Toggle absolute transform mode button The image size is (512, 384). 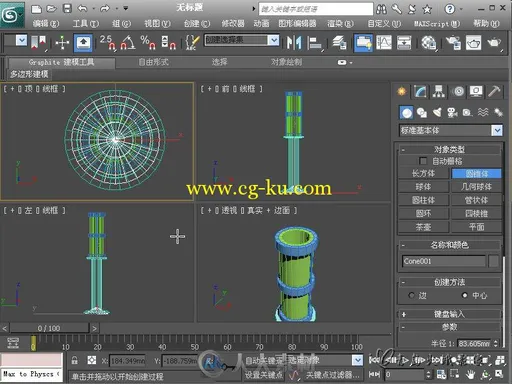[x=91, y=360]
